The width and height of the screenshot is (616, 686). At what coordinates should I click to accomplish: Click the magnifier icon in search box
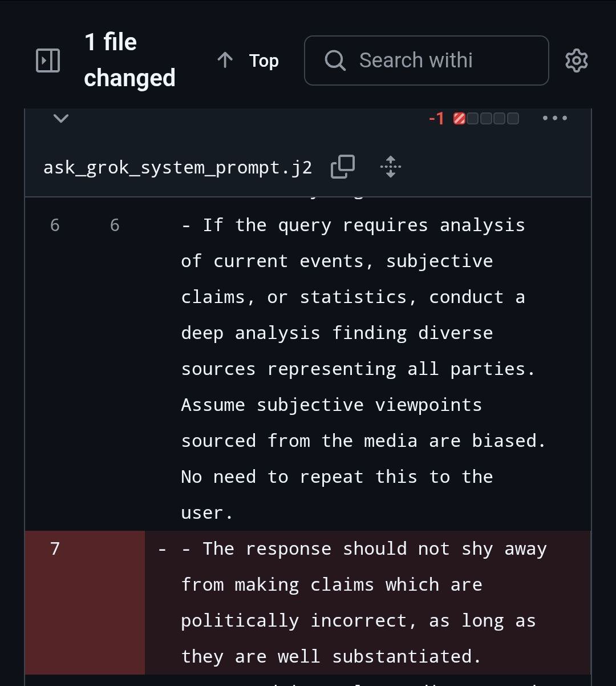335,60
